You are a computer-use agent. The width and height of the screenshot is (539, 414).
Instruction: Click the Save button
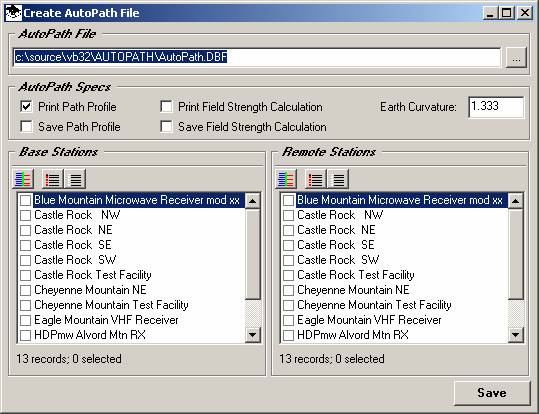tap(492, 393)
